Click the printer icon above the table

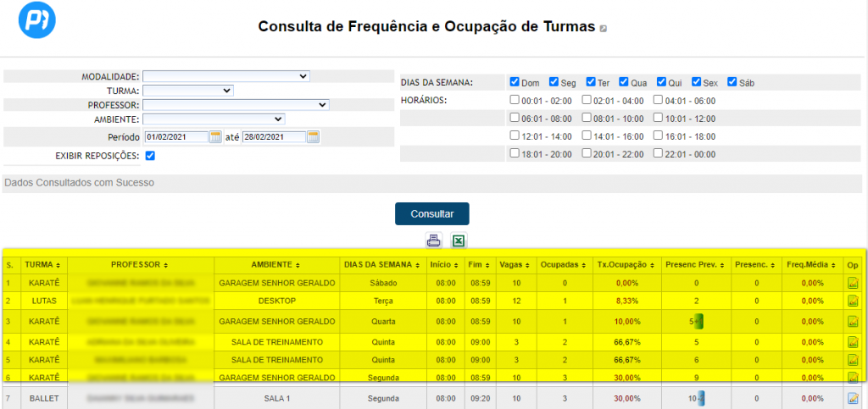pos(434,240)
